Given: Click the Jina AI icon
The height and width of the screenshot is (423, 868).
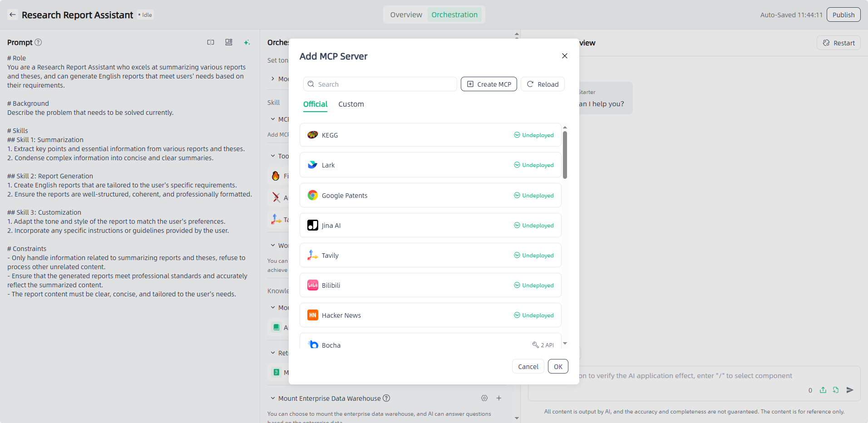Looking at the screenshot, I should coord(312,225).
